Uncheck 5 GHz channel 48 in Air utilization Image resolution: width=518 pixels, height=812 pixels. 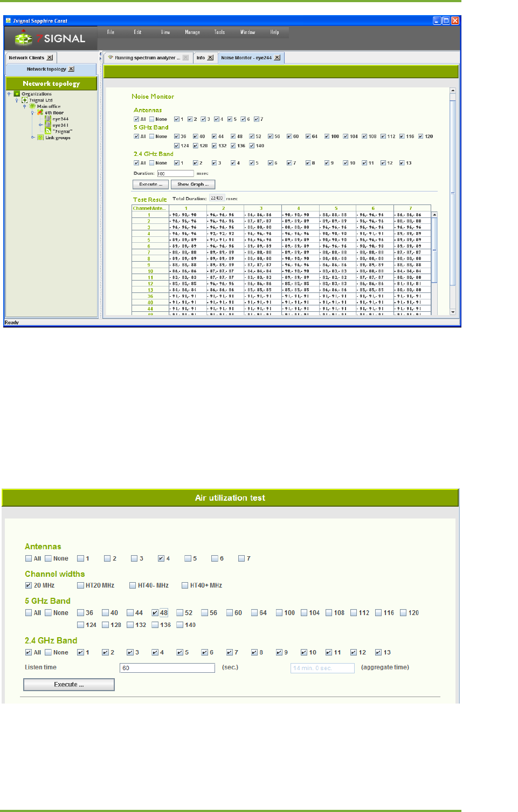pyautogui.click(x=155, y=613)
